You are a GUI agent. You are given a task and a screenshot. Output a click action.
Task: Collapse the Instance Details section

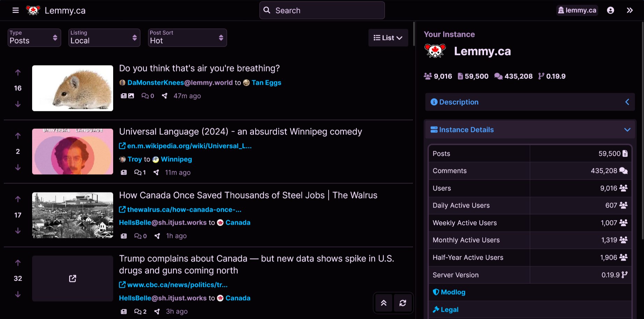click(530, 130)
